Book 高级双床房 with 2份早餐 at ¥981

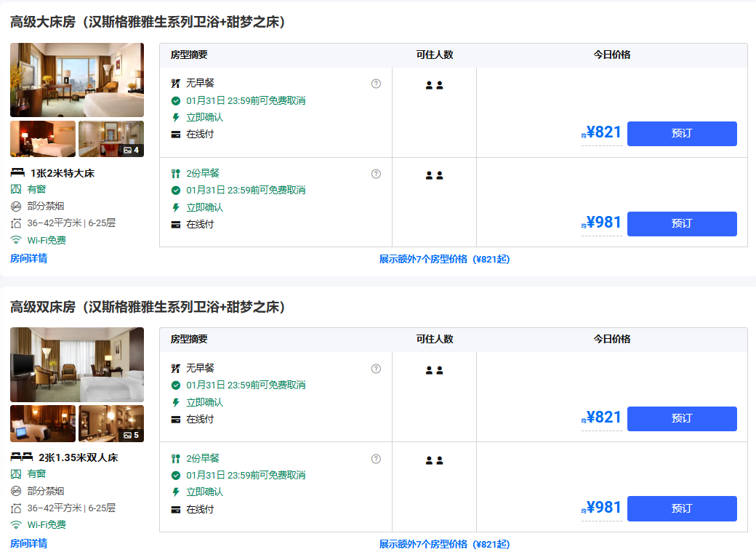click(681, 508)
